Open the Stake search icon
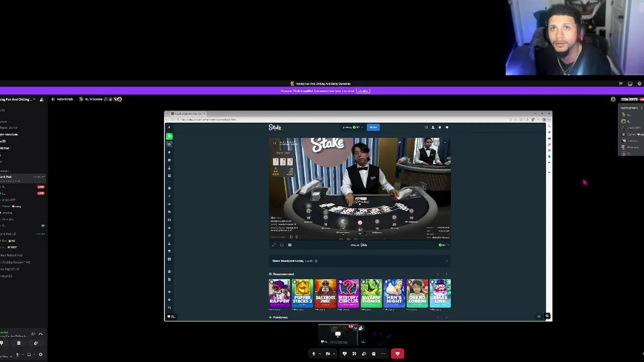 point(426,127)
